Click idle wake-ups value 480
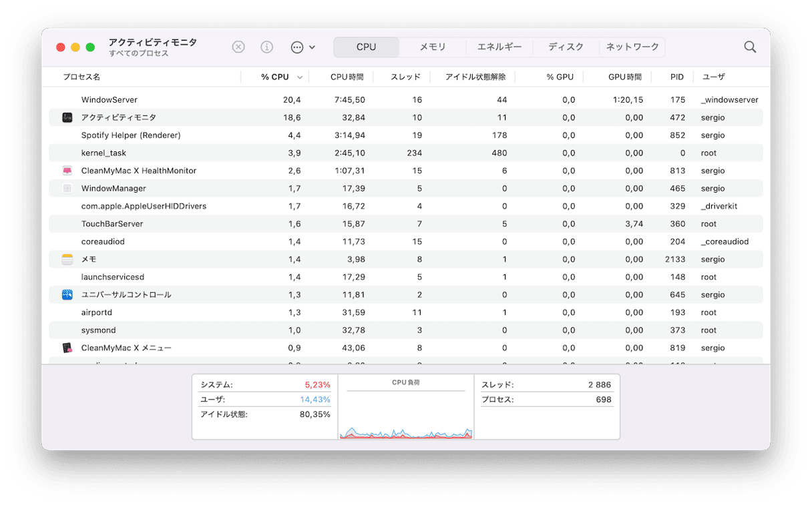 click(x=499, y=153)
